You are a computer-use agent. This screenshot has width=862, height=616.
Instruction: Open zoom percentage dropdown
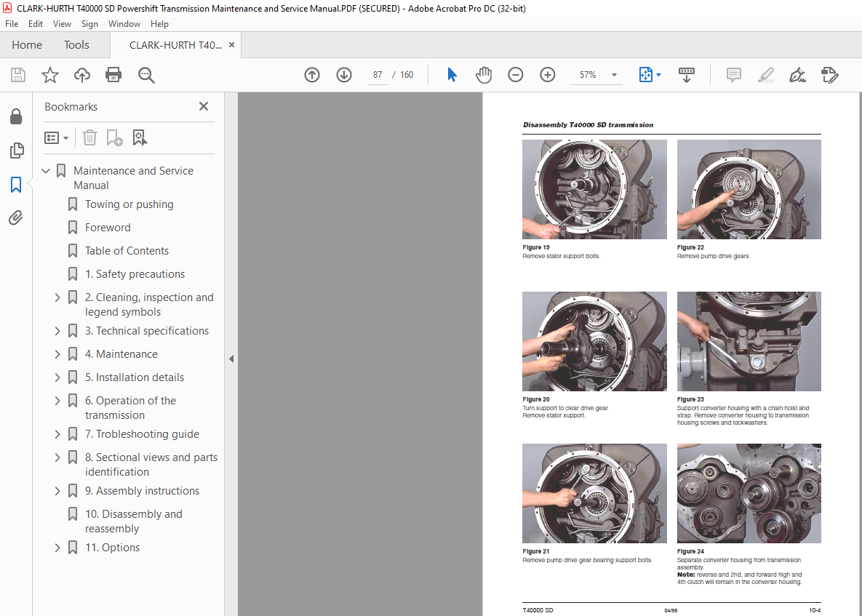tap(614, 75)
